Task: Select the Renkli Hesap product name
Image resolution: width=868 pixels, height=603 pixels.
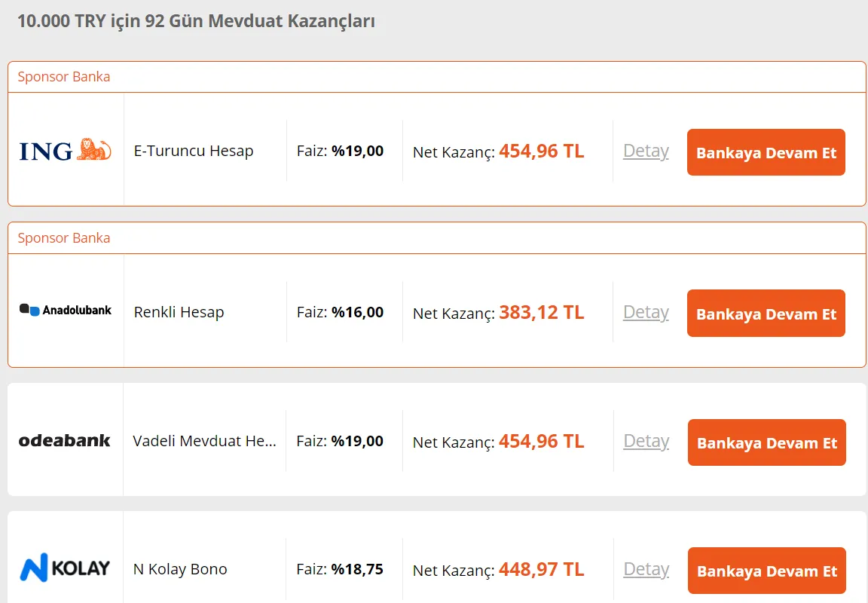Action: pos(179,312)
